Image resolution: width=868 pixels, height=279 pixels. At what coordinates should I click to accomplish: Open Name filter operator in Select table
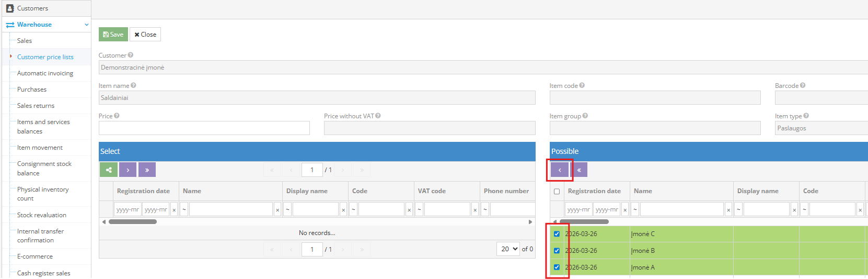pos(184,209)
